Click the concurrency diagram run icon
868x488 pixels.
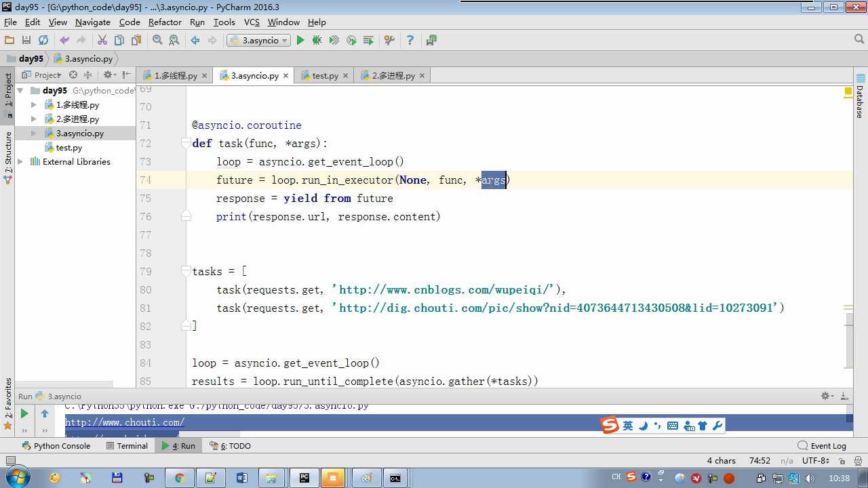point(368,41)
